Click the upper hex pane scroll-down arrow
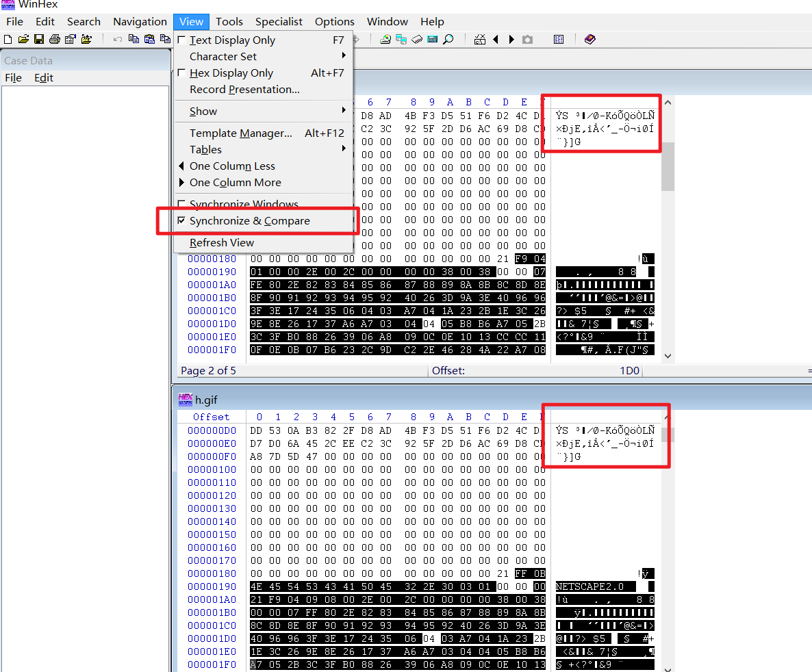The image size is (812, 672). tap(668, 356)
